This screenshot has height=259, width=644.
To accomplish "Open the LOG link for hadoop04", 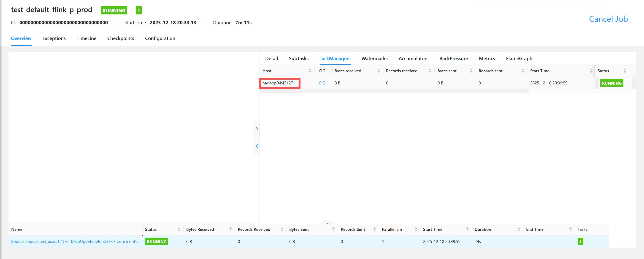I will (x=321, y=83).
